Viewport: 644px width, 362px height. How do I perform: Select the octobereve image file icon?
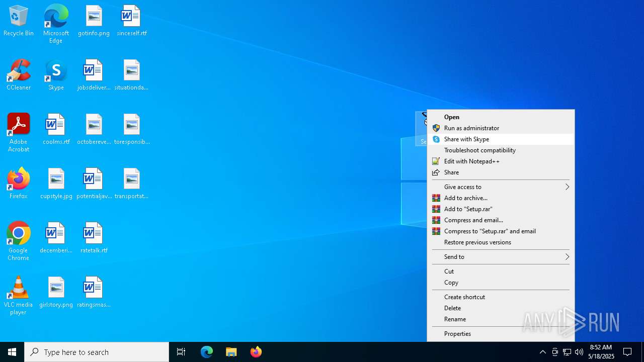click(94, 130)
